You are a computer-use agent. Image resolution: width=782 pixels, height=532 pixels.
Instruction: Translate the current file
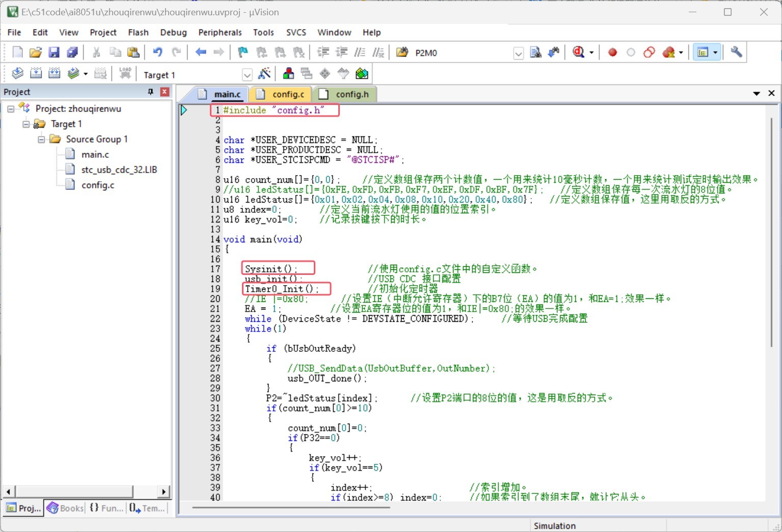tap(17, 74)
